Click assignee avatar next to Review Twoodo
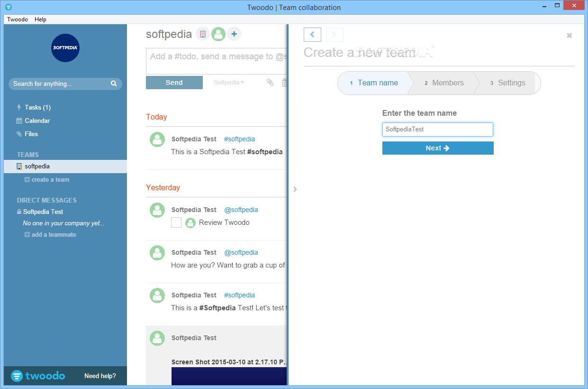The height and width of the screenshot is (389, 588). [190, 223]
